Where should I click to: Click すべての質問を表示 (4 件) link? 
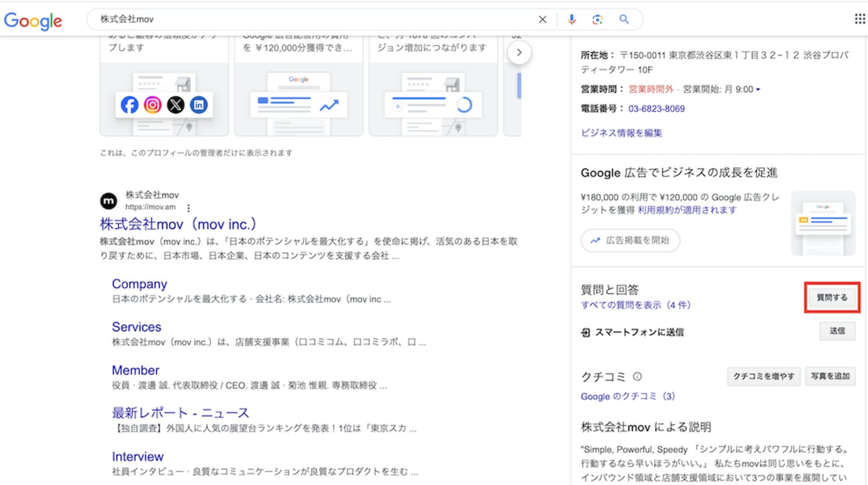pos(636,305)
